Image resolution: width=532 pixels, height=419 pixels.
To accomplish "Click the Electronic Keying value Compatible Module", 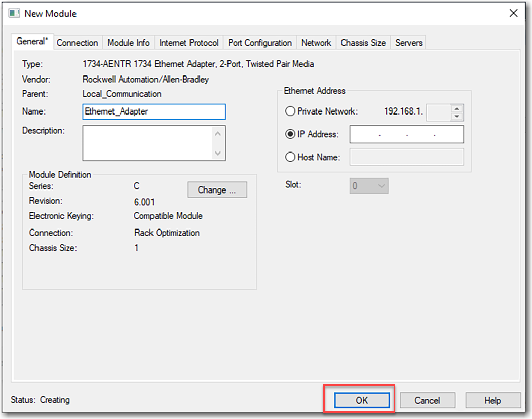I will click(x=168, y=216).
